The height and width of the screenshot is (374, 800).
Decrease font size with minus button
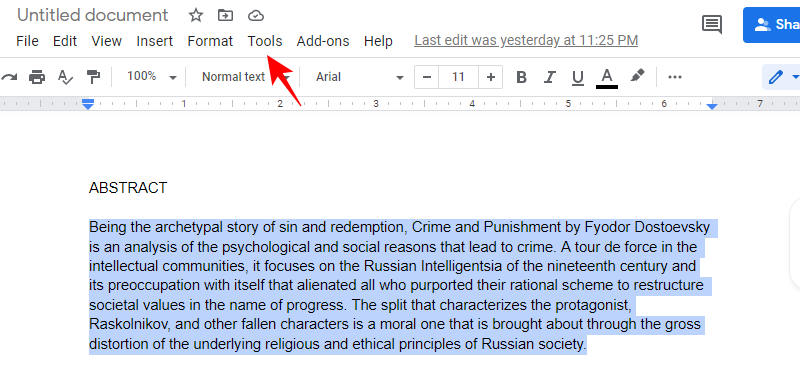click(x=427, y=77)
